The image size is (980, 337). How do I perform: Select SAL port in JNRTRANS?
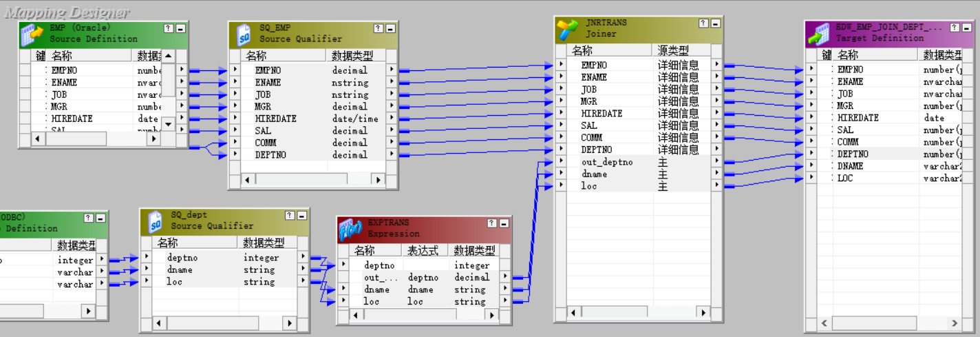[x=638, y=125]
